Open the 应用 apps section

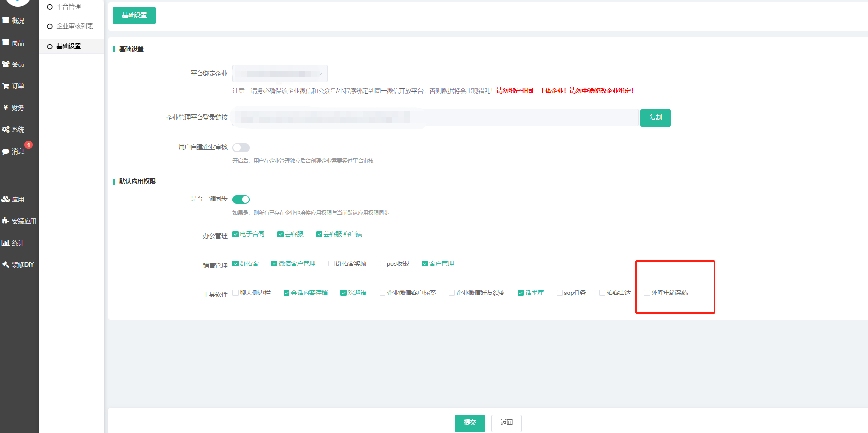tap(14, 200)
